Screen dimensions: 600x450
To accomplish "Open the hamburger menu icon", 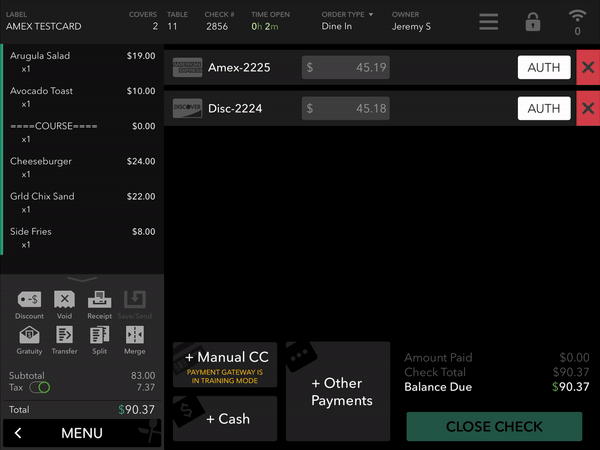I will tap(489, 22).
